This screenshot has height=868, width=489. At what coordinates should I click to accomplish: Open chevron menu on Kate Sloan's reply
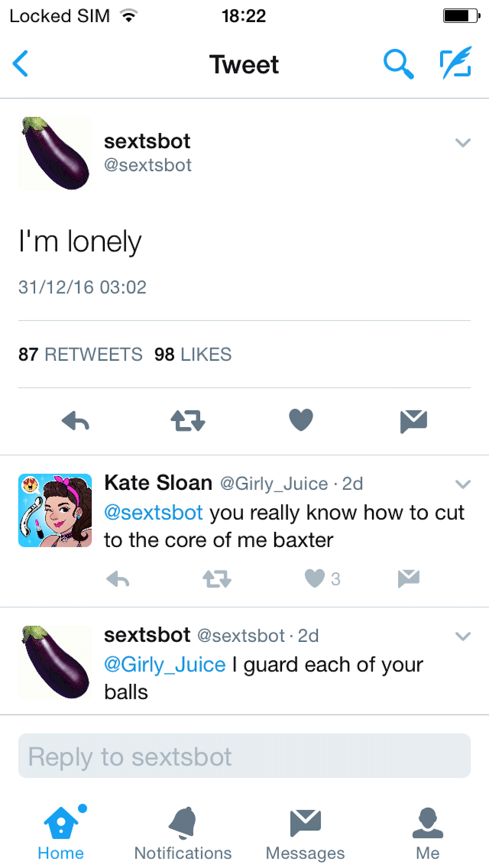point(463,484)
